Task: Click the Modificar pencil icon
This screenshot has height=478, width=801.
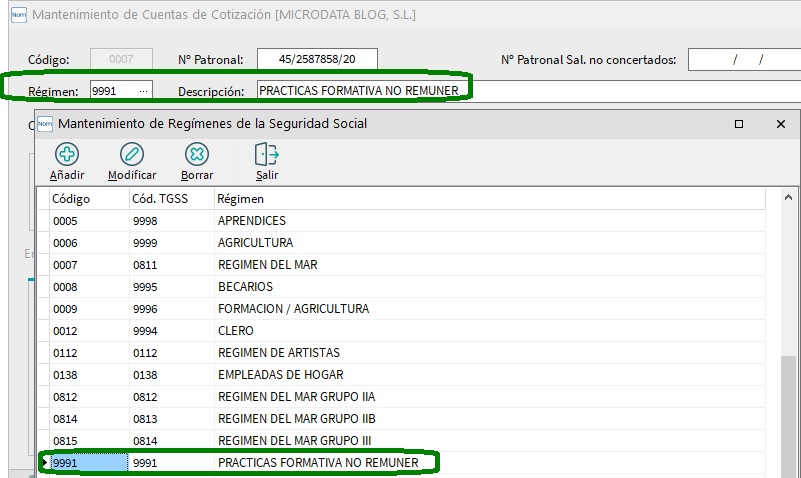Action: pyautogui.click(x=132, y=154)
